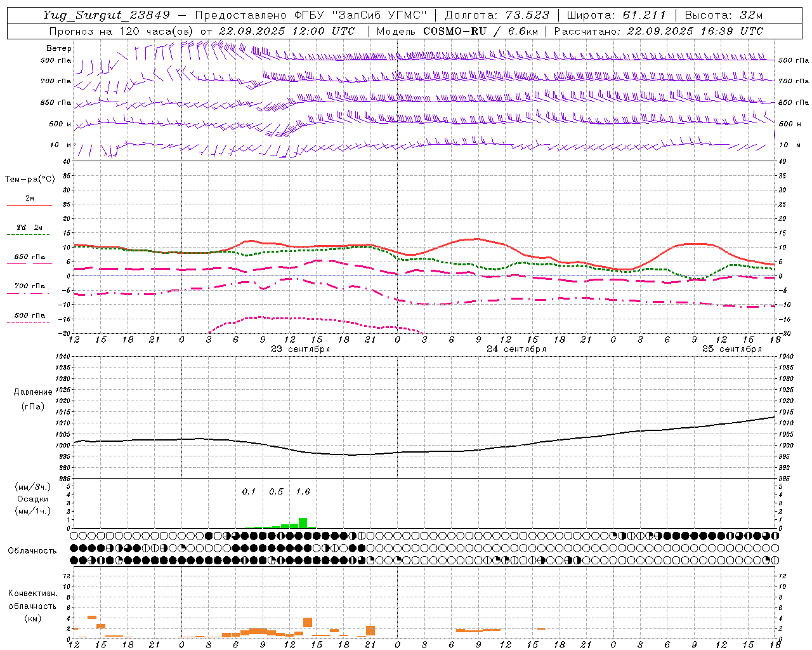This screenshot has width=812, height=650.
Task: Click the 24 сентября date label
Action: point(516,349)
